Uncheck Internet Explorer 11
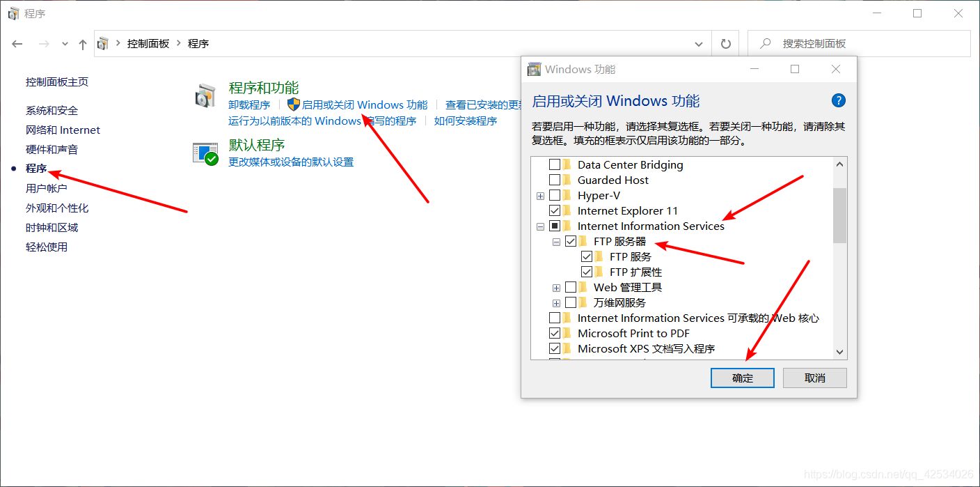980x487 pixels. [555, 210]
